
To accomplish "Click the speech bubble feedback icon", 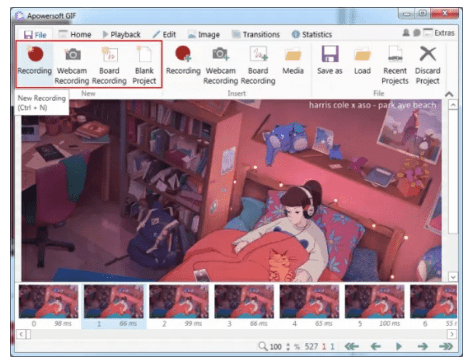I will 417,33.
